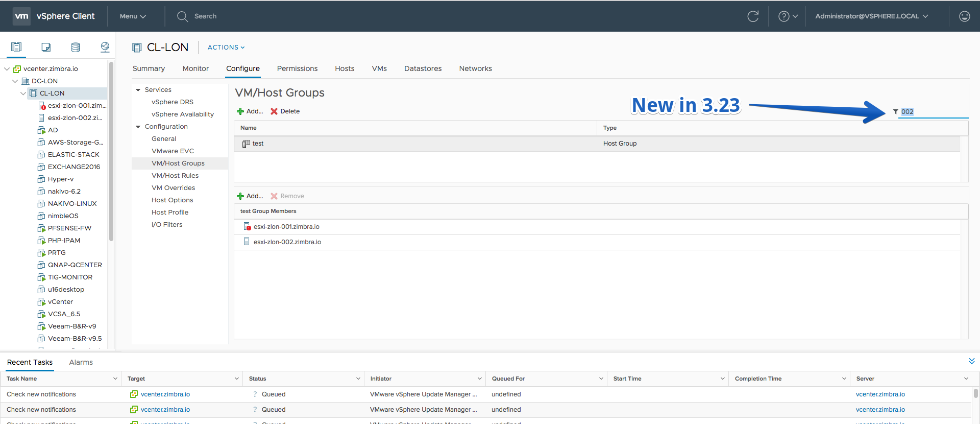Switch to the Monitor tab

coord(195,68)
